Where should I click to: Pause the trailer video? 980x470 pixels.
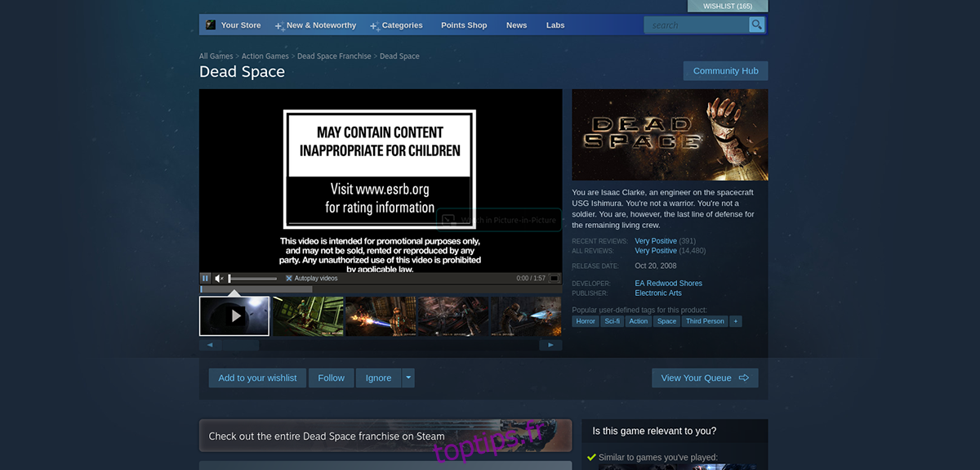206,279
